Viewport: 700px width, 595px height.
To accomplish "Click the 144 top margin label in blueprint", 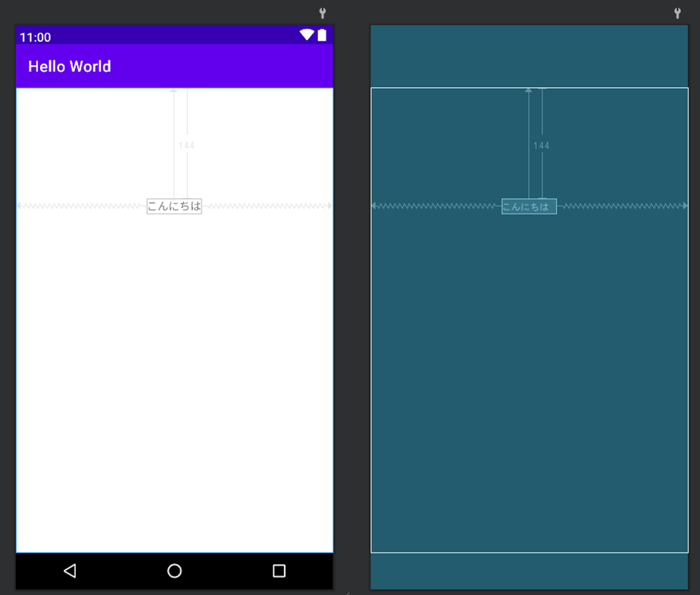I will pyautogui.click(x=541, y=145).
